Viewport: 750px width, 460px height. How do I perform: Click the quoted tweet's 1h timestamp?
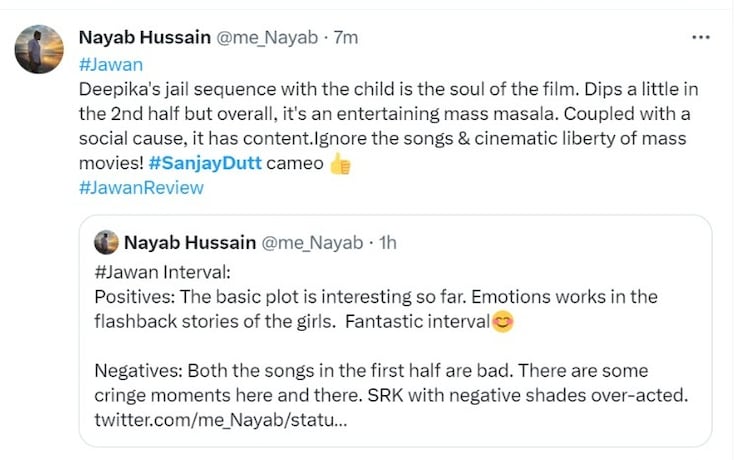click(390, 242)
